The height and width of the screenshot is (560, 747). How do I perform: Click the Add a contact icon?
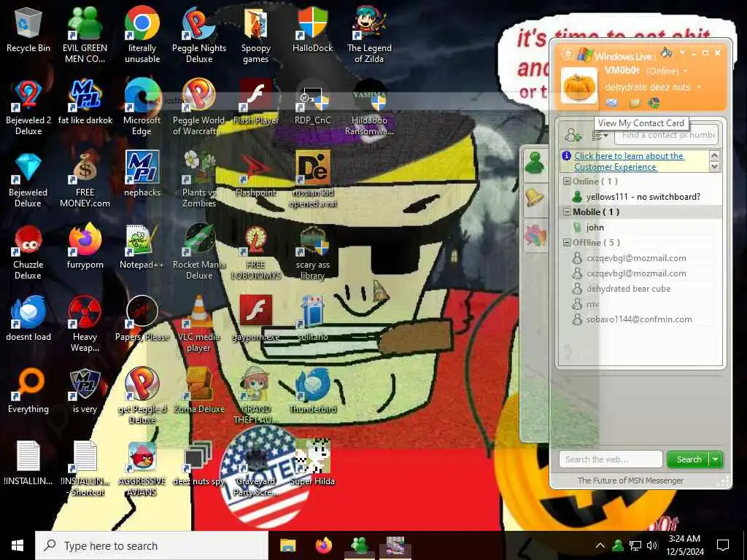click(573, 136)
